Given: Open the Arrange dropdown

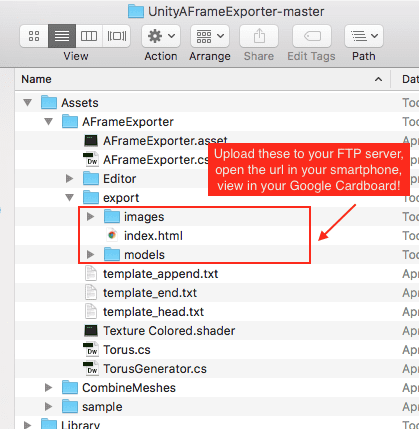Looking at the screenshot, I should pyautogui.click(x=210, y=36).
